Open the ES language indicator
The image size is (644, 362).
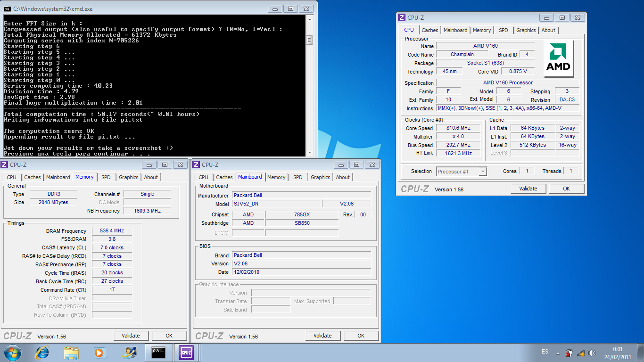click(x=545, y=352)
